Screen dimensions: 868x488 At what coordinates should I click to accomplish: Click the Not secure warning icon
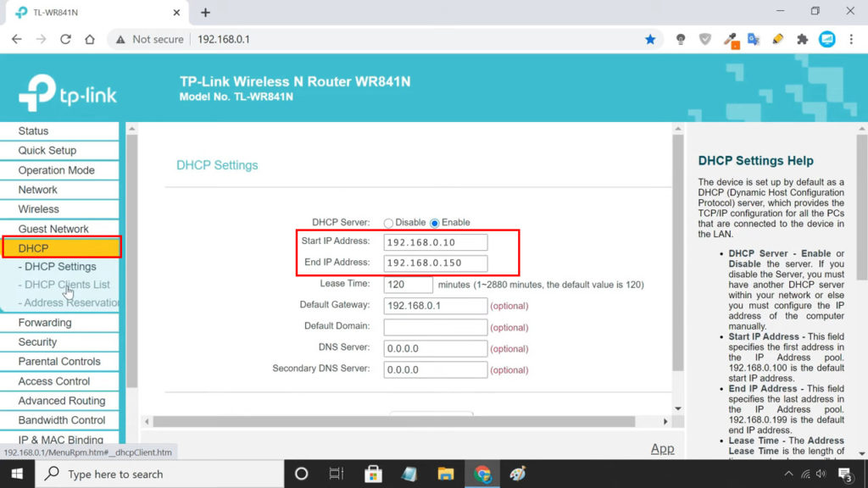tap(120, 39)
